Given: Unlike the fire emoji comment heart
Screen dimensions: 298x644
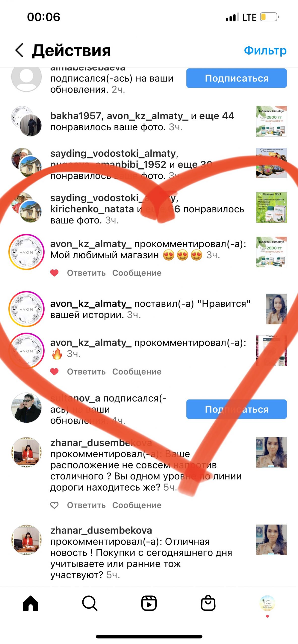Looking at the screenshot, I should [54, 372].
